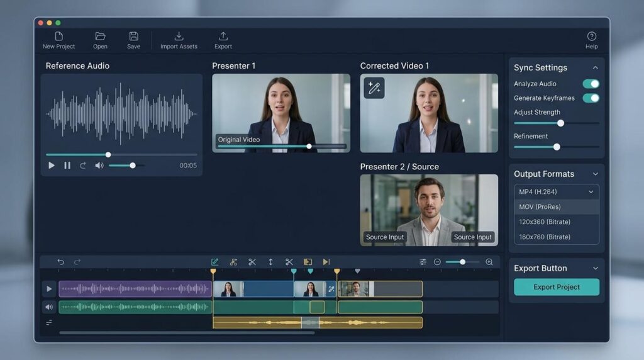This screenshot has width=644, height=360.
Task: Select the pencil edit tool in timeline toolbar
Action: [215, 262]
